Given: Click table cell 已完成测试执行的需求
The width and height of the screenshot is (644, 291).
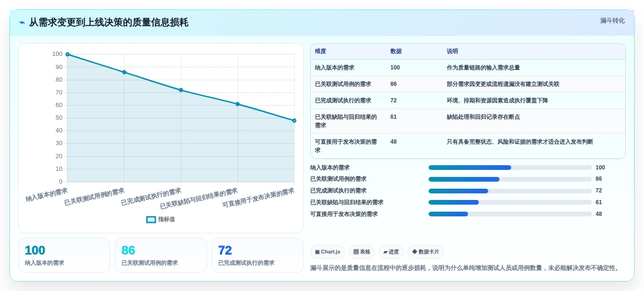Looking at the screenshot, I should (343, 100).
